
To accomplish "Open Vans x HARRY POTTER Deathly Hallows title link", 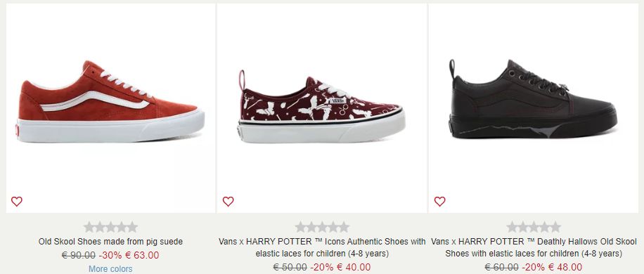I will click(x=534, y=247).
